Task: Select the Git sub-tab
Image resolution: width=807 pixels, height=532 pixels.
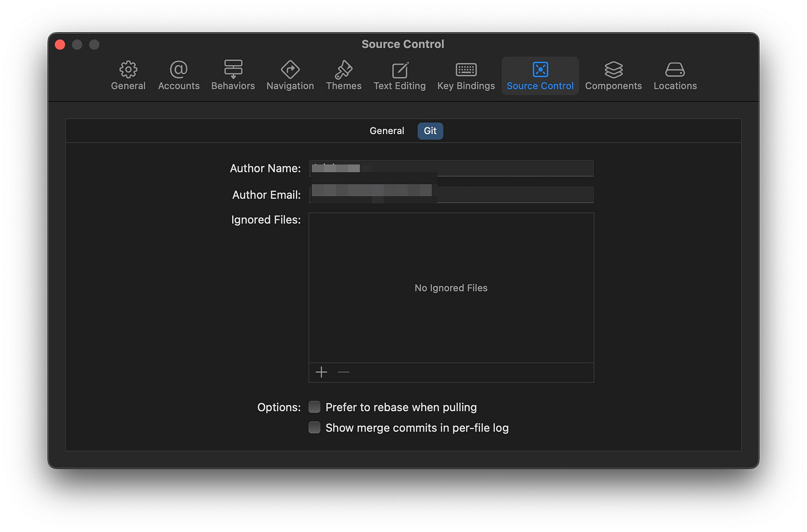Action: 430,131
